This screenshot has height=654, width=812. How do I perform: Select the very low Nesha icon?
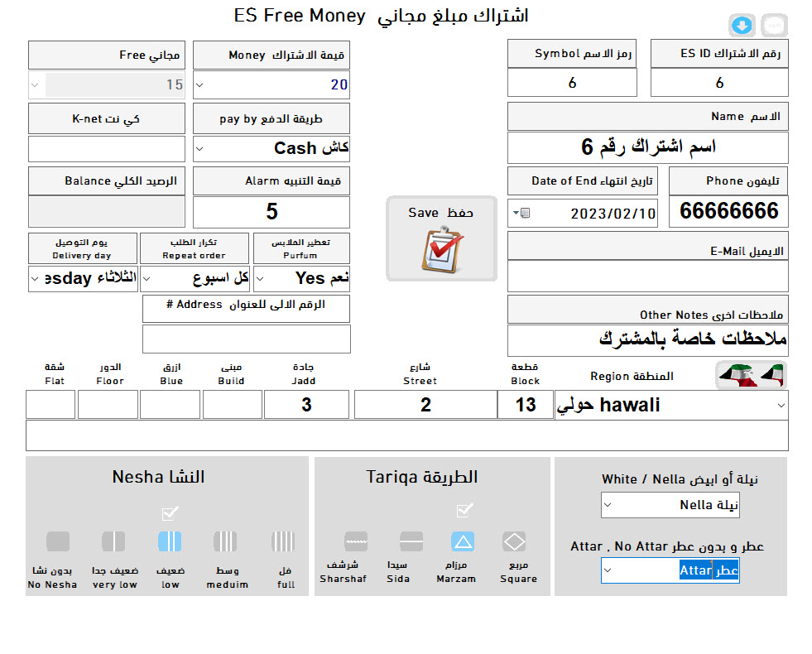point(113,541)
